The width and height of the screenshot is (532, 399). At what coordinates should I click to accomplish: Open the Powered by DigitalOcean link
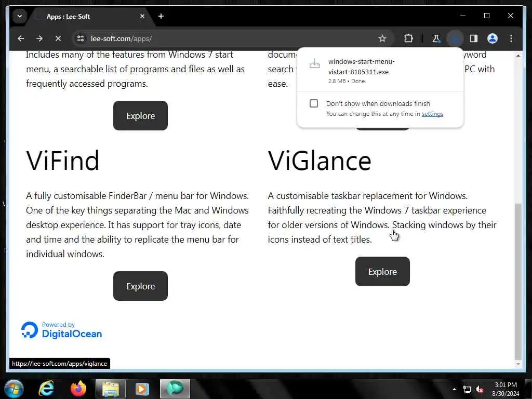pos(62,330)
